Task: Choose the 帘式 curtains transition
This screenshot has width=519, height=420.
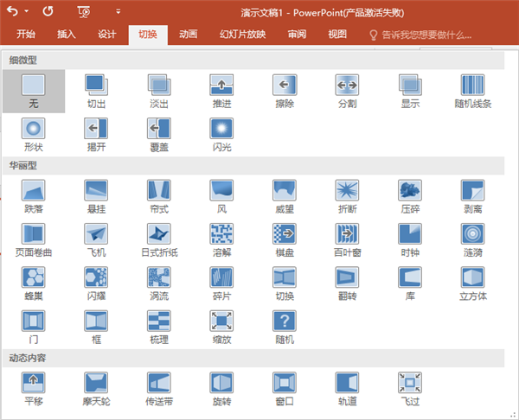Action: 159,196
